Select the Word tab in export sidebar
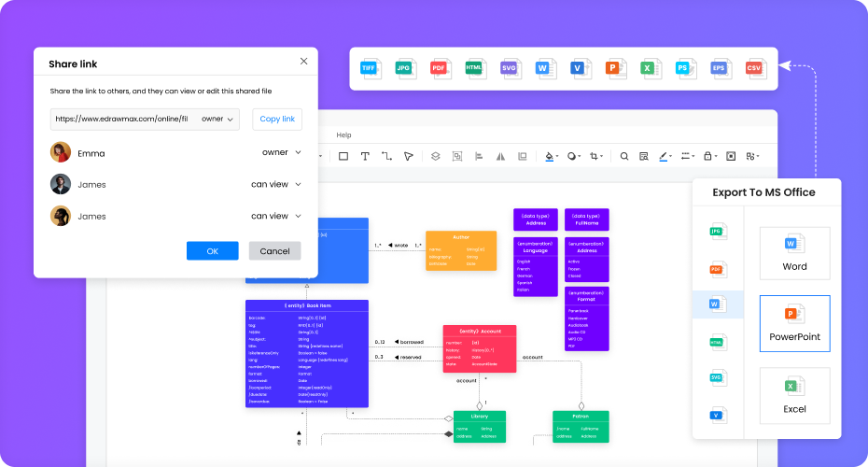The image size is (868, 467). [717, 304]
